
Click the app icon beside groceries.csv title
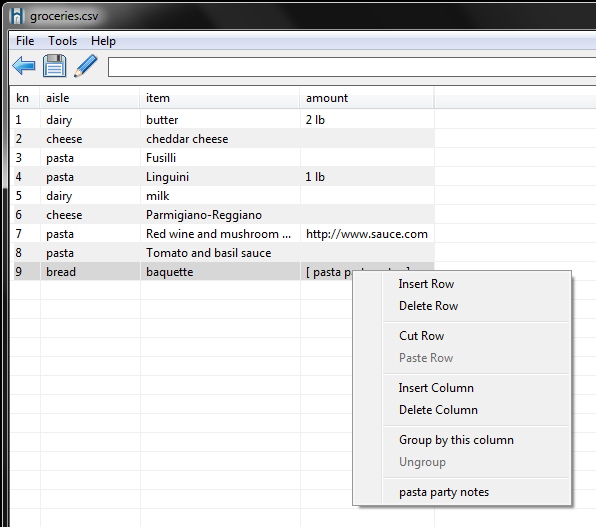point(17,16)
